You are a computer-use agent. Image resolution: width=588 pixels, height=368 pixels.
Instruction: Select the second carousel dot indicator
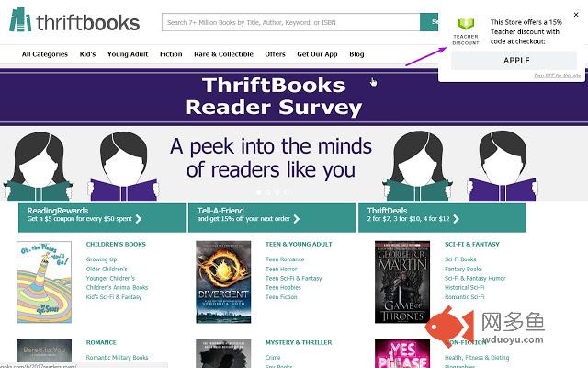point(267,192)
